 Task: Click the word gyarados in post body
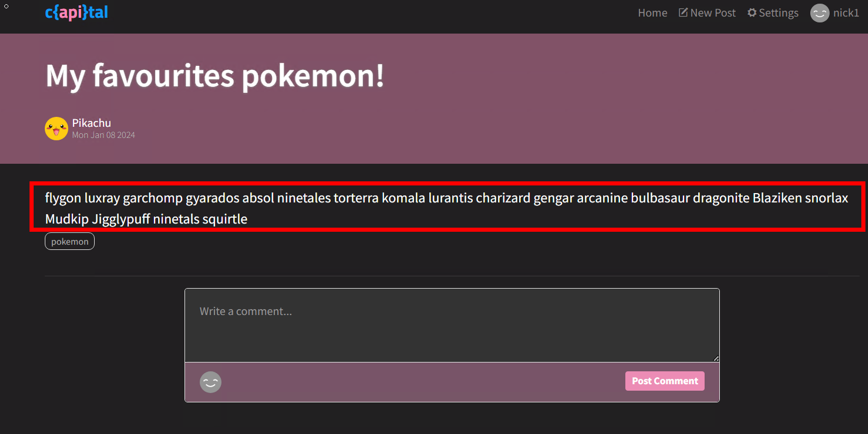point(213,198)
